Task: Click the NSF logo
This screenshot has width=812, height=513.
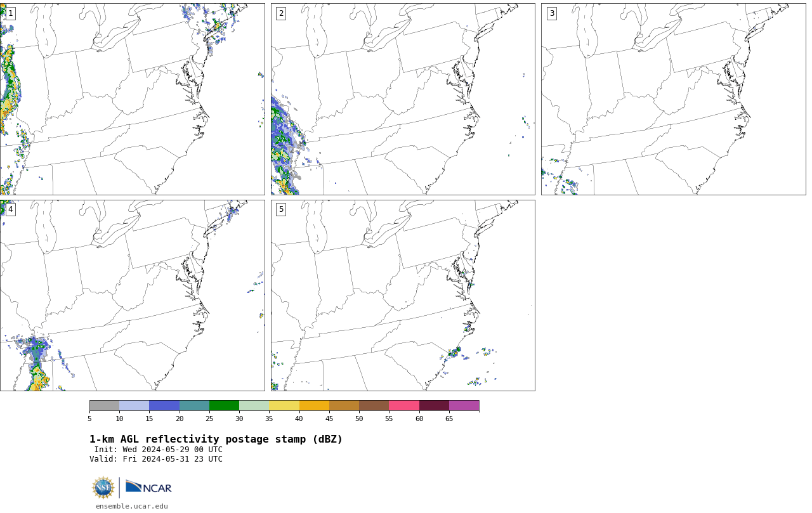Action: [x=103, y=488]
